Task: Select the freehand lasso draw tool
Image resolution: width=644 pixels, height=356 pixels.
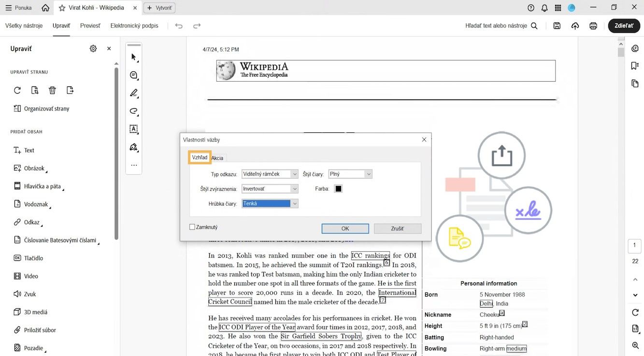Action: [134, 111]
